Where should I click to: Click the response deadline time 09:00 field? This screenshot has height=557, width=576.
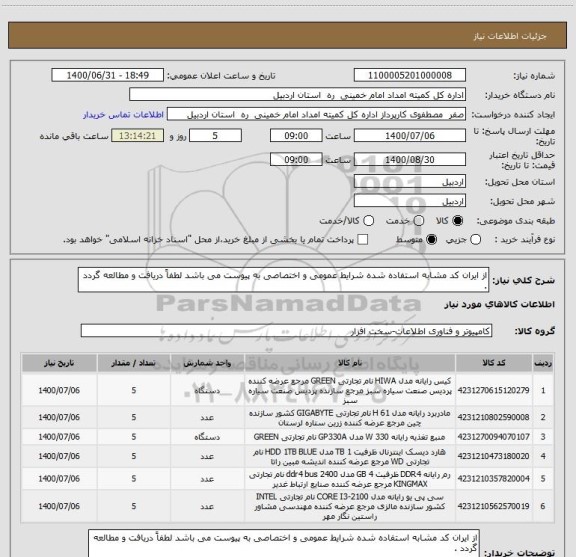[x=296, y=136]
